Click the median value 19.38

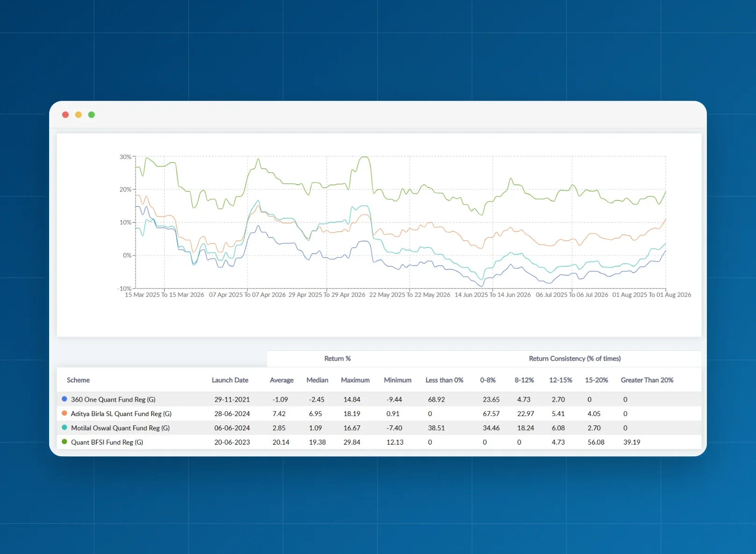coord(317,442)
